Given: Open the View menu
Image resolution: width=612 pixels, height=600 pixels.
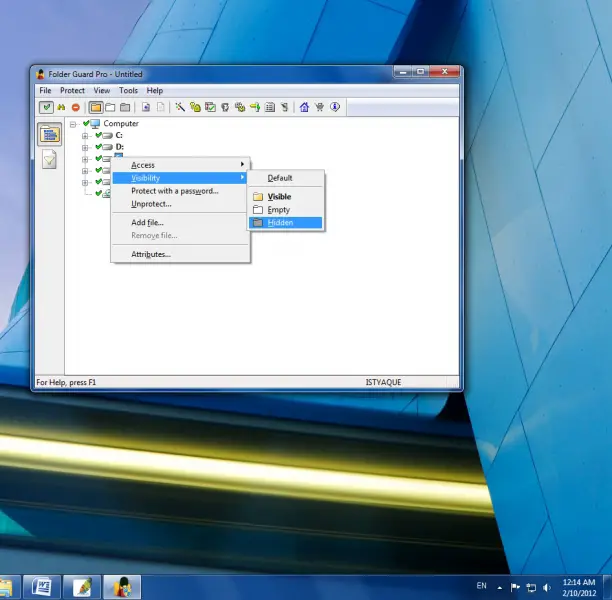Looking at the screenshot, I should pos(101,91).
